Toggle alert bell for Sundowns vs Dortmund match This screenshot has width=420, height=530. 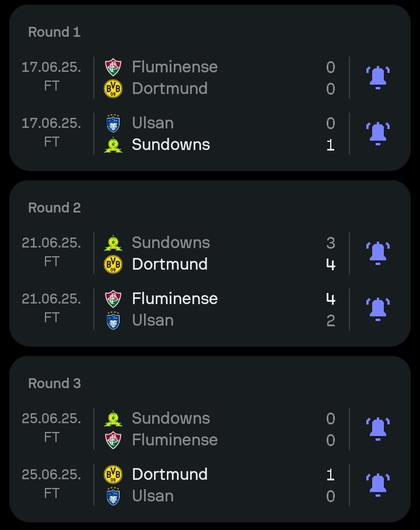tap(378, 253)
